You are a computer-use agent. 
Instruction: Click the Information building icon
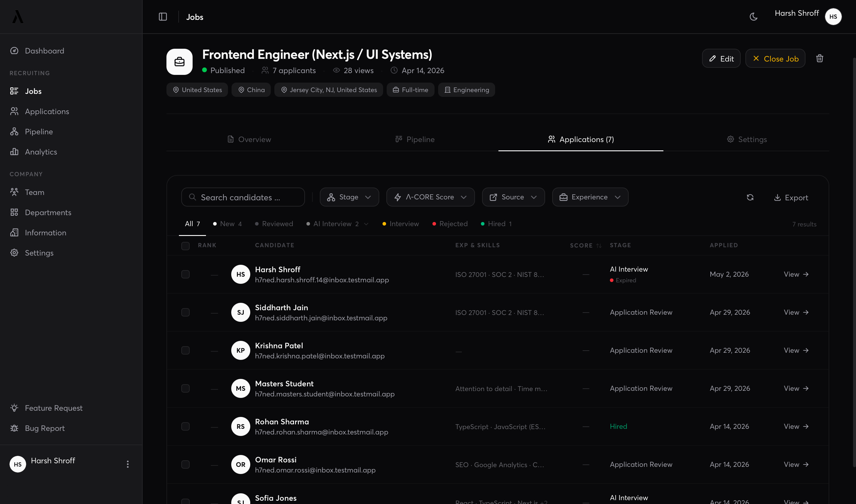(x=14, y=232)
